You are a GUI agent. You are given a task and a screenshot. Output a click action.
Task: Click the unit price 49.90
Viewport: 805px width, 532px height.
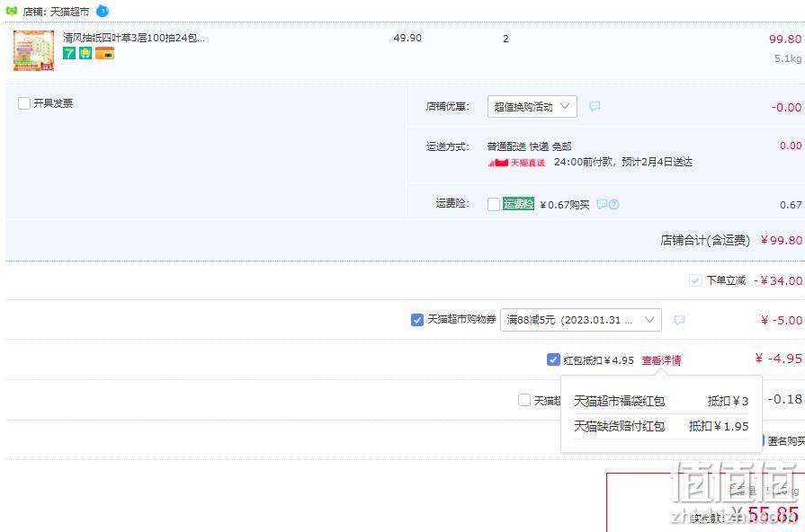(407, 38)
